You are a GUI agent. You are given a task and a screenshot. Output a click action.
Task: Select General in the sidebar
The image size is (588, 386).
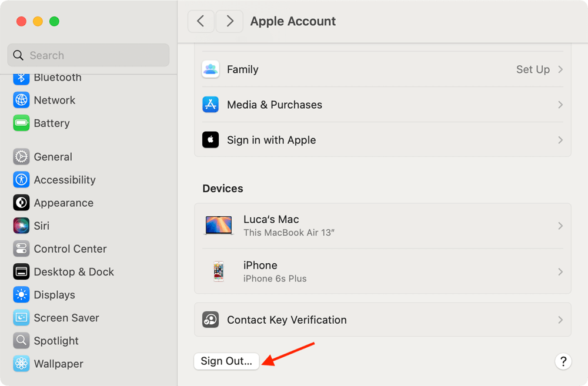pyautogui.click(x=52, y=157)
